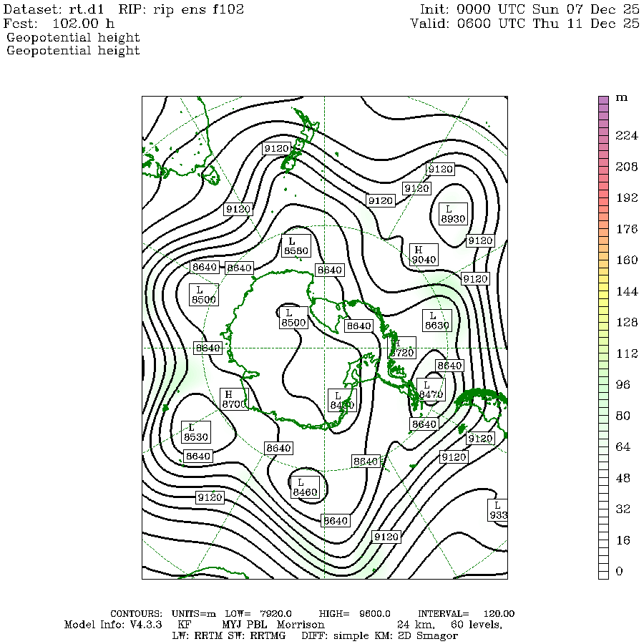Pick the 'L 8630' low center label

(437, 321)
